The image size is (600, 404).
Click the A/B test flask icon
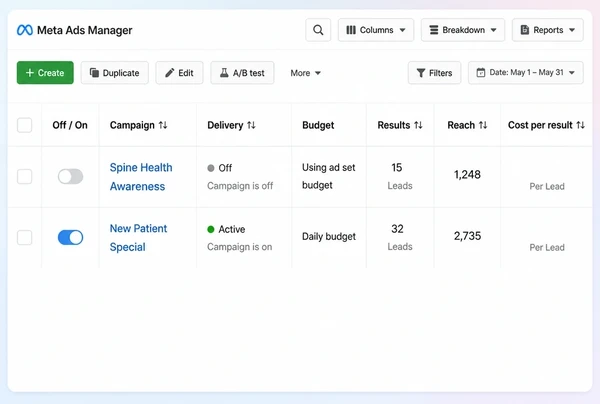(224, 72)
